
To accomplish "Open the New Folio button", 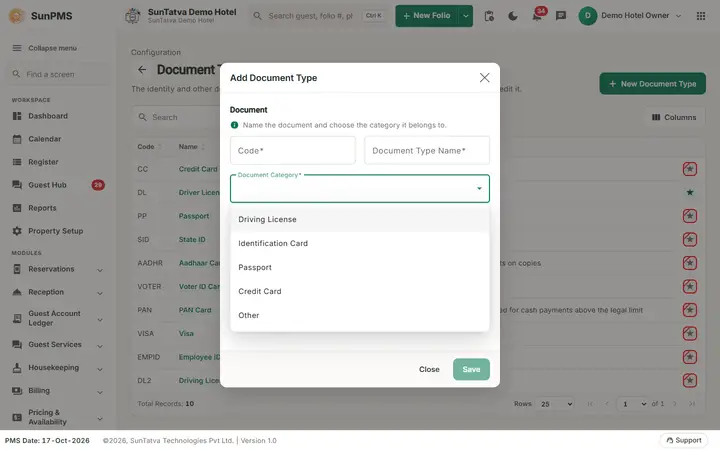I will (427, 16).
